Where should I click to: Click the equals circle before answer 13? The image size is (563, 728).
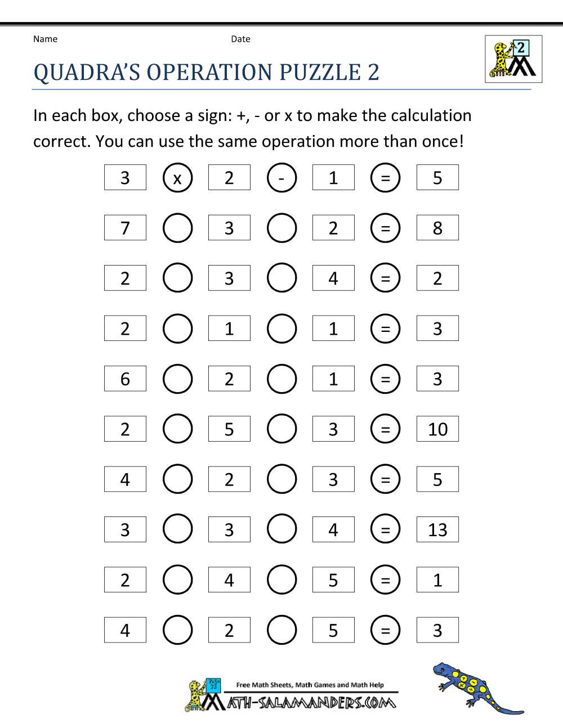[386, 529]
